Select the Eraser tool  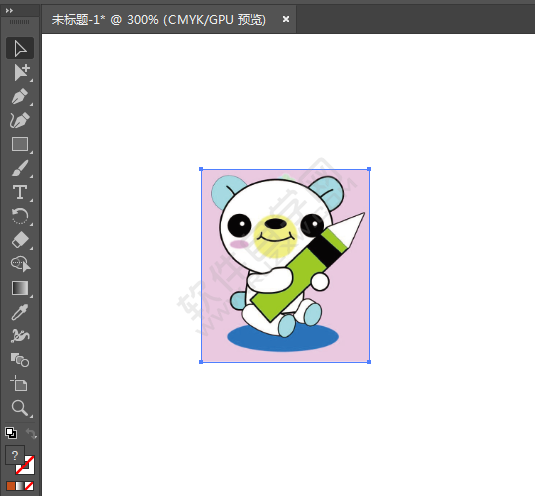tap(20, 240)
